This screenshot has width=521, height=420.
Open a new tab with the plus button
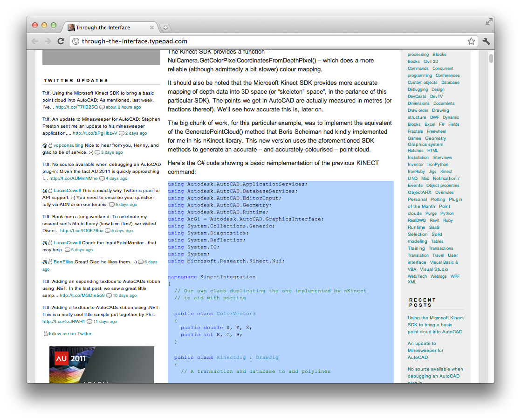click(x=165, y=28)
